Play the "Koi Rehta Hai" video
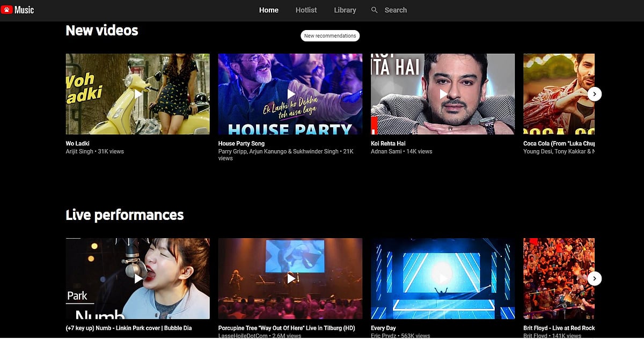Viewport: 644px width, 339px height. pyautogui.click(x=442, y=94)
